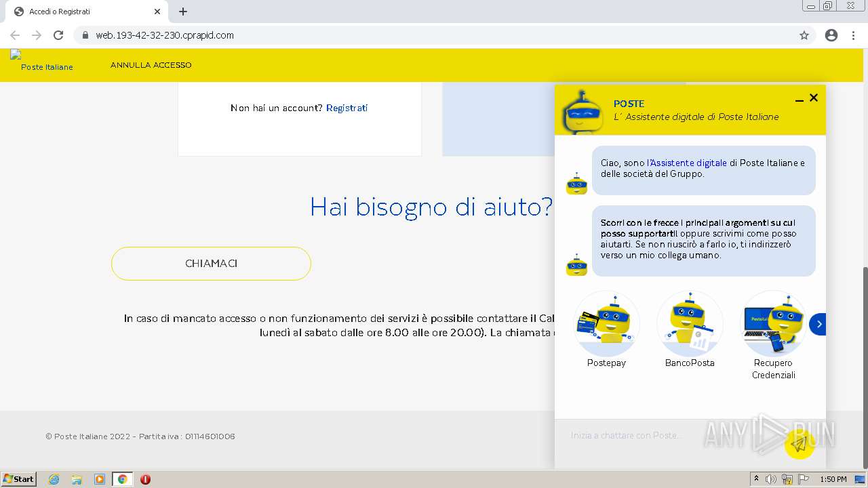Screen dimensions: 868x488
Task: Choose the BancoPosta topic icon
Action: pyautogui.click(x=690, y=323)
